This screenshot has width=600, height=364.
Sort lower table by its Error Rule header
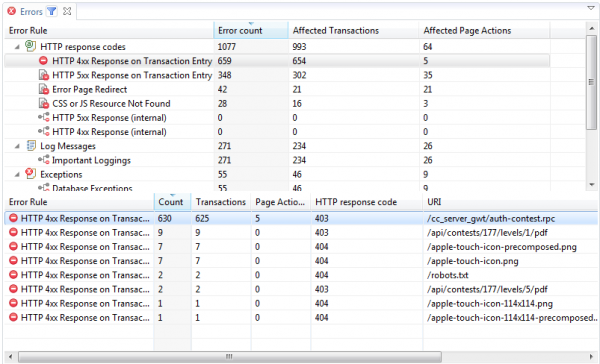(x=79, y=202)
